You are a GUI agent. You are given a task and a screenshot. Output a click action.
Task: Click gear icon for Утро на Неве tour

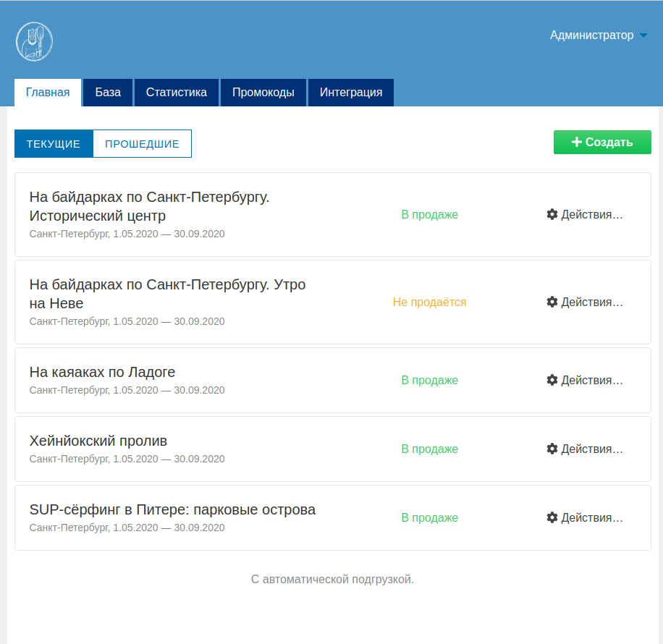coord(552,302)
